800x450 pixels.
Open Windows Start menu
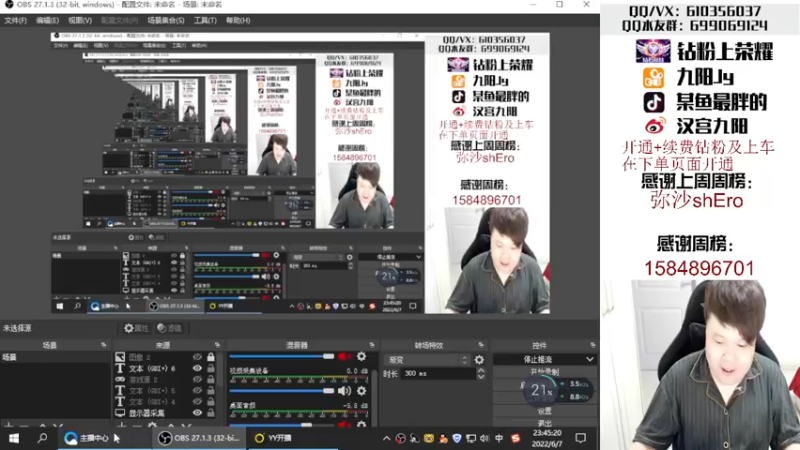tap(14, 438)
